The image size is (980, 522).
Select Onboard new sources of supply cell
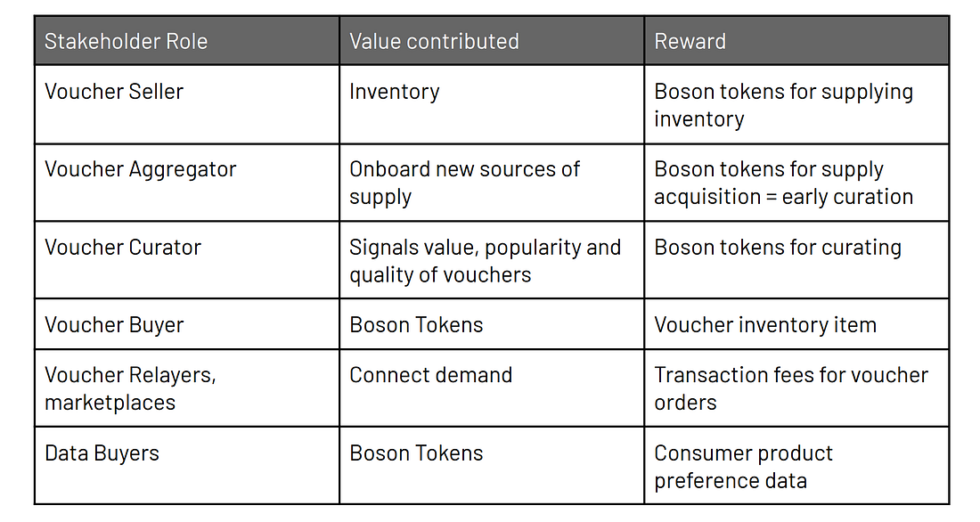click(492, 183)
